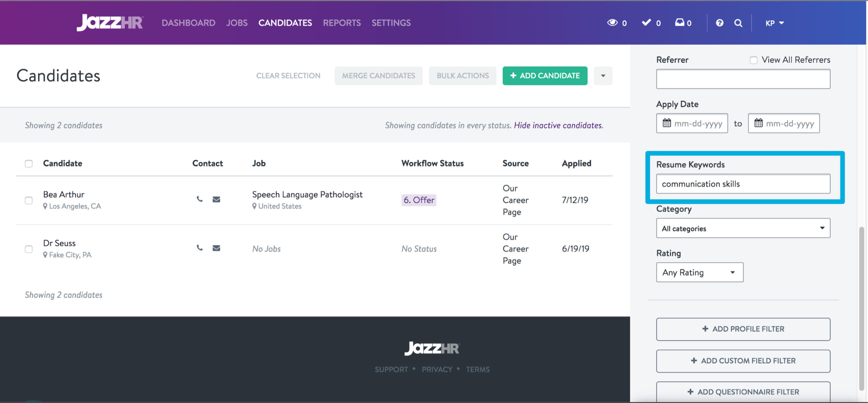The image size is (868, 403).
Task: Call Bea Arthur via phone icon
Action: (x=200, y=199)
